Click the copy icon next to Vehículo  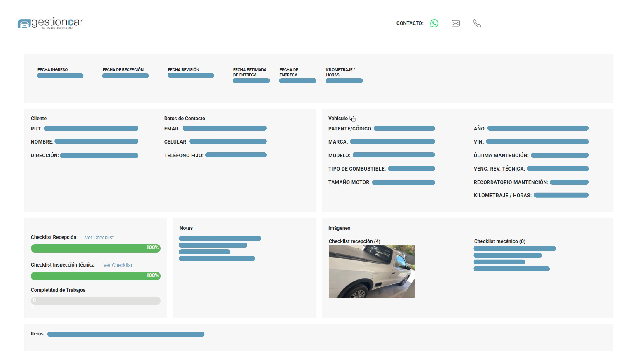pyautogui.click(x=353, y=119)
